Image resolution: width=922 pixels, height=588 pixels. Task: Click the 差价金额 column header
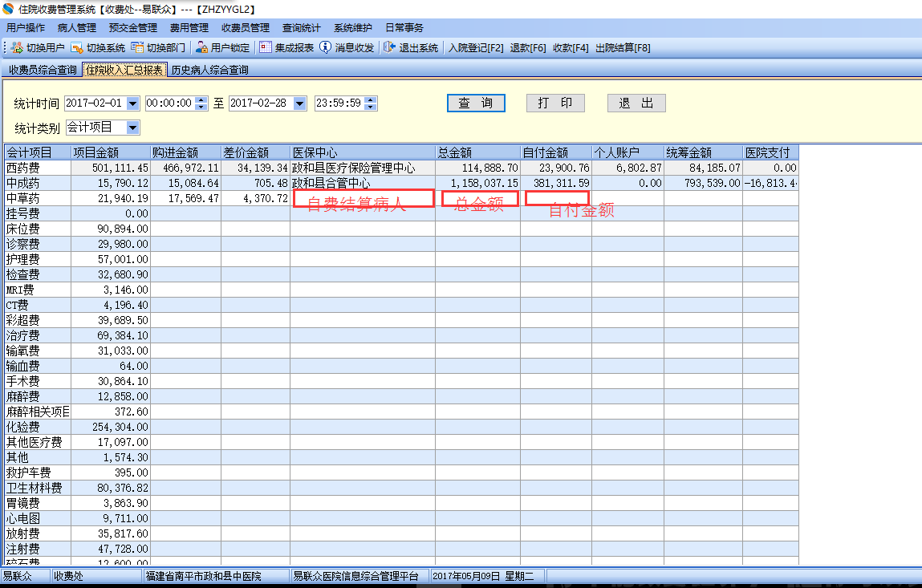point(256,152)
